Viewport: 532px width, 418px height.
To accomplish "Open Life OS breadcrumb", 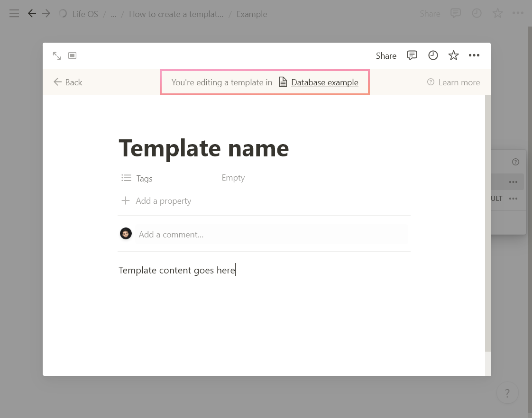I will pyautogui.click(x=85, y=14).
